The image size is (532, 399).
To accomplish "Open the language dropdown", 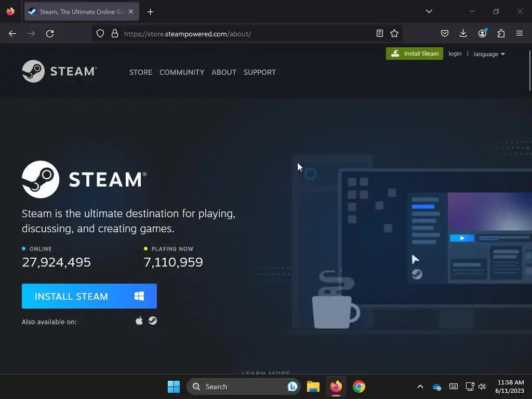I will tap(489, 54).
